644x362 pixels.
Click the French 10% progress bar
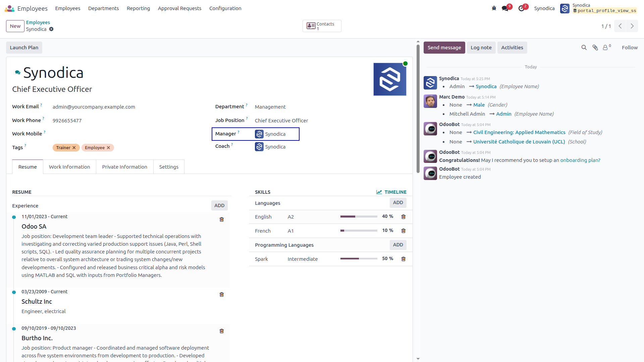tap(359, 231)
